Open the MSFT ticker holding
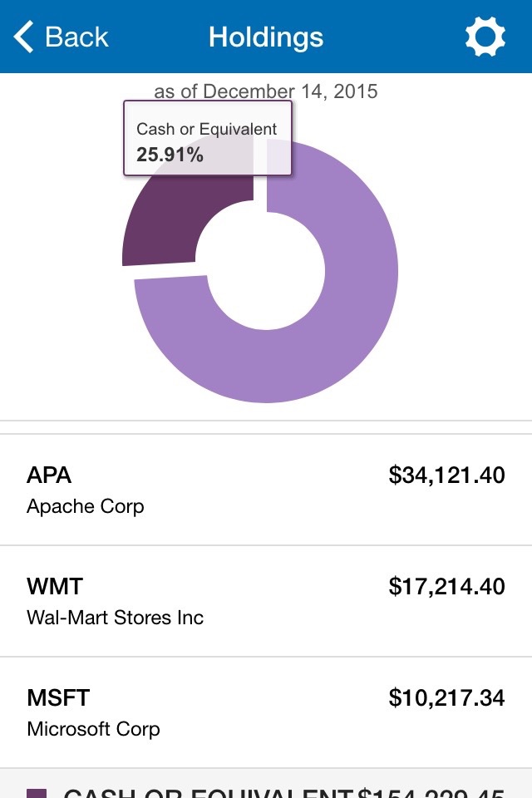Viewport: 532px width, 798px height. pos(58,698)
